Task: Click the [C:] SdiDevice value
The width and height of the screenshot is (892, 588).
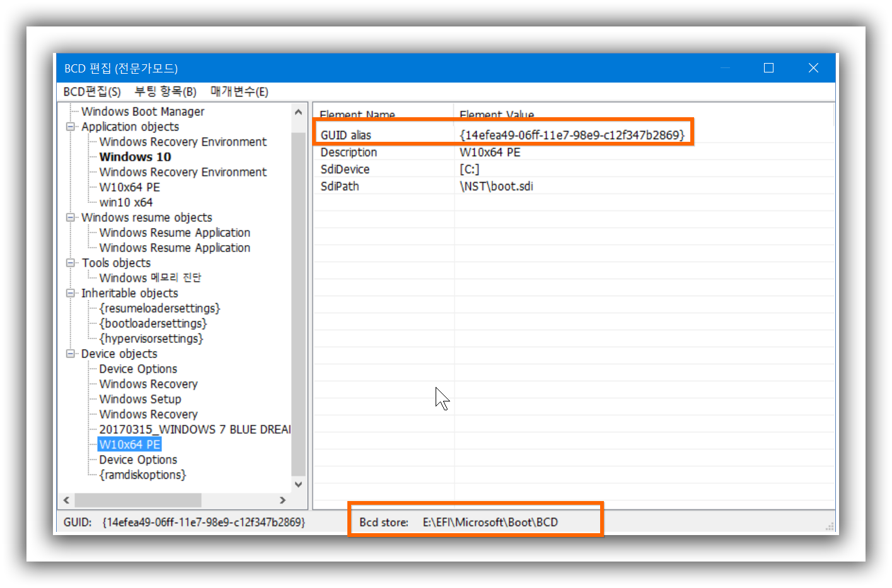Action: click(x=469, y=170)
